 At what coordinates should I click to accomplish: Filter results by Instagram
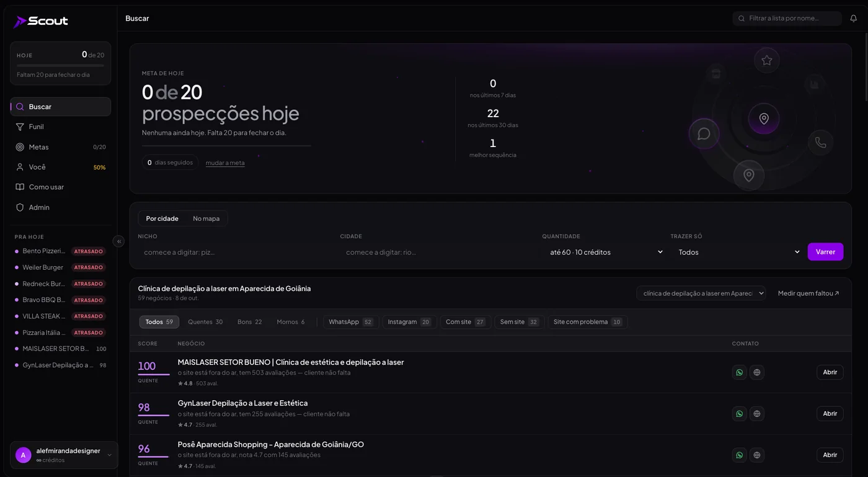(x=409, y=322)
